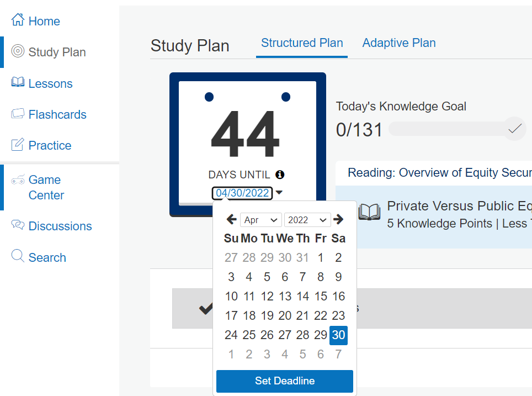This screenshot has height=396, width=532.
Task: Go to previous month with left arrow
Action: [x=232, y=219]
